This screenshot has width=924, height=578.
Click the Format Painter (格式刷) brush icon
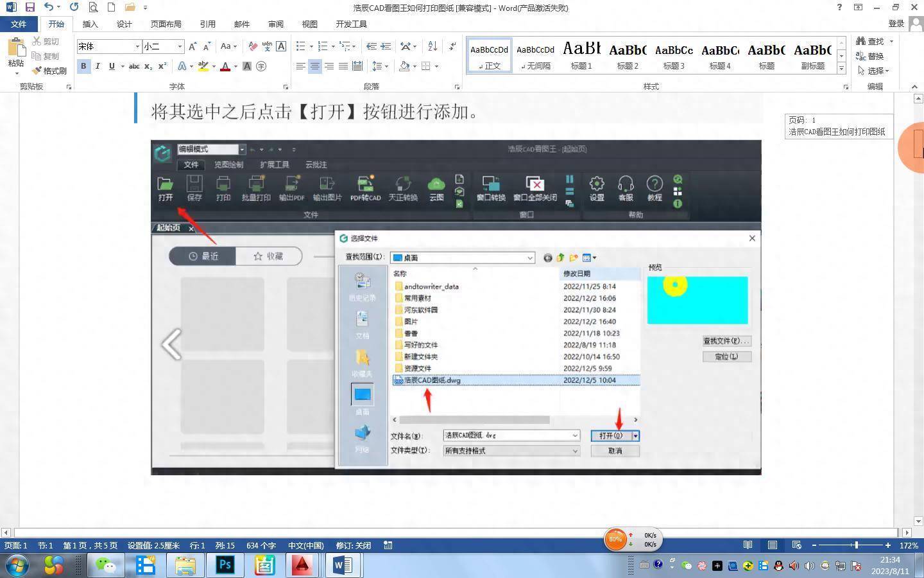point(38,71)
